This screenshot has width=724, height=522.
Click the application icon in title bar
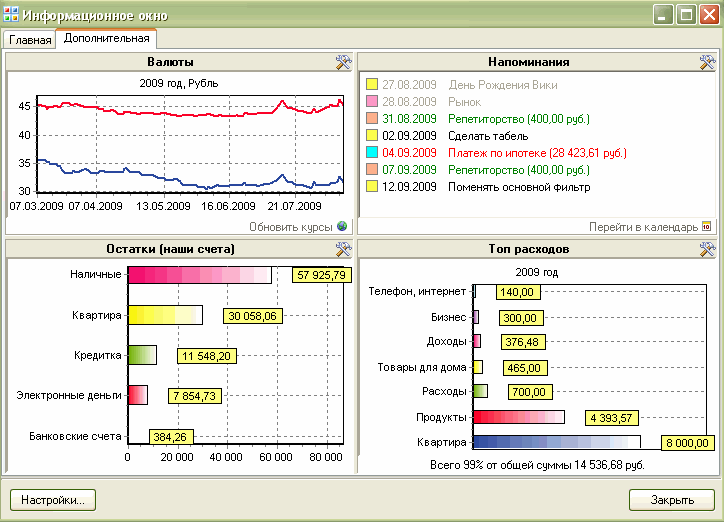pos(12,16)
